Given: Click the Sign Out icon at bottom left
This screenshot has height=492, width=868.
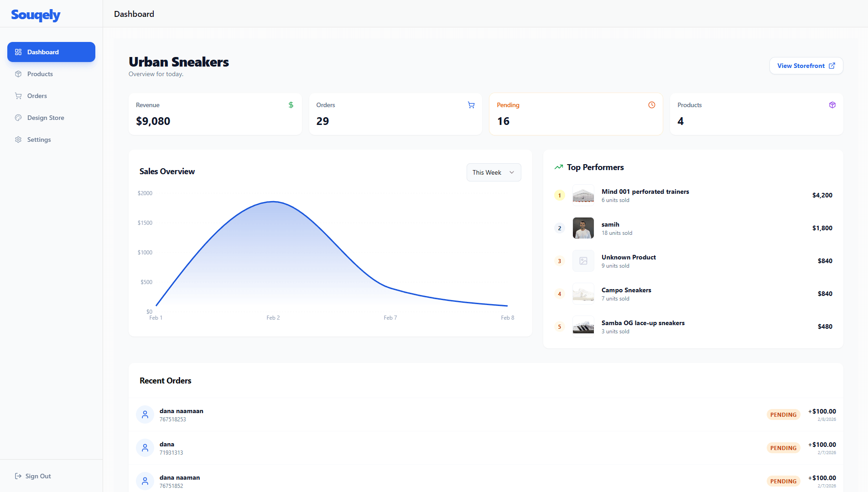Looking at the screenshot, I should click(x=17, y=476).
